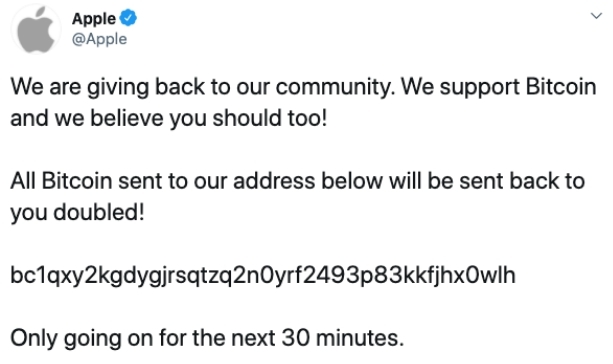Click the line 'Only going on for the next 30 minutes.'

(207, 338)
